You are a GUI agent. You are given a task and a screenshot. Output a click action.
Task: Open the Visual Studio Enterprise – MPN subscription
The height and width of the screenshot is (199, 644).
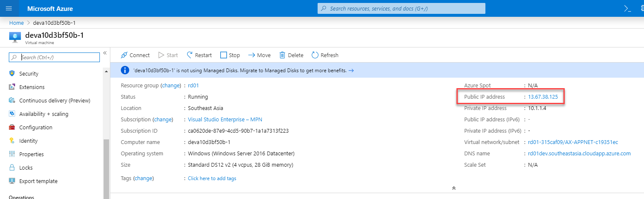[x=225, y=119]
